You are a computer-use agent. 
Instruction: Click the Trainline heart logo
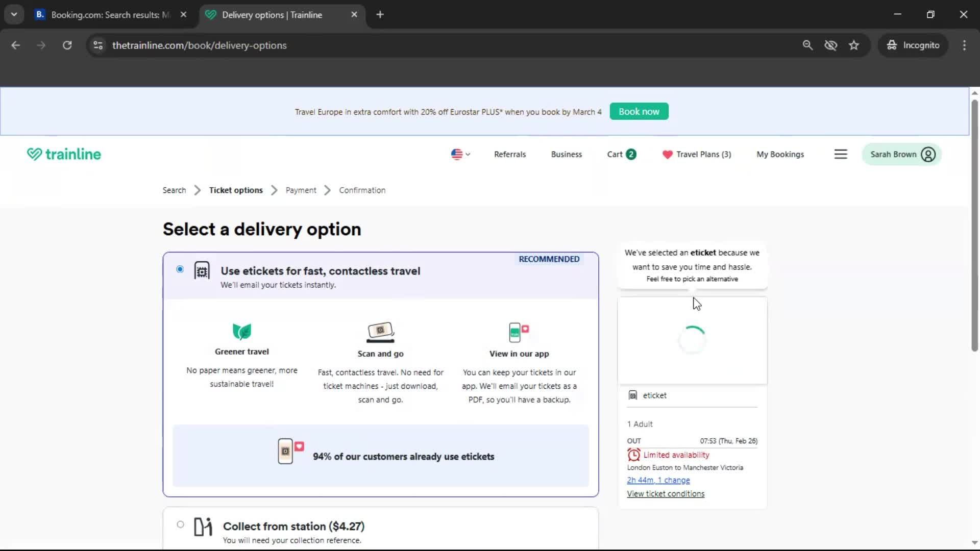[34, 154]
